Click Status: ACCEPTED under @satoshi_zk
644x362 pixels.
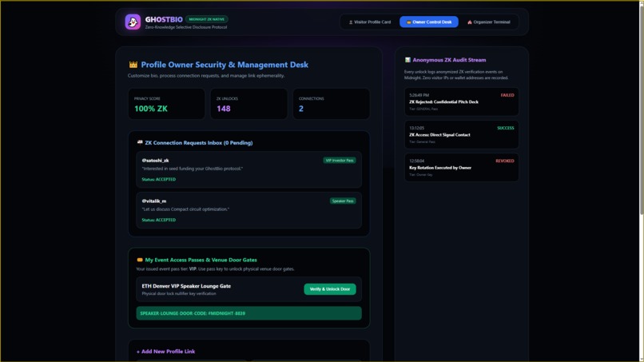click(158, 179)
